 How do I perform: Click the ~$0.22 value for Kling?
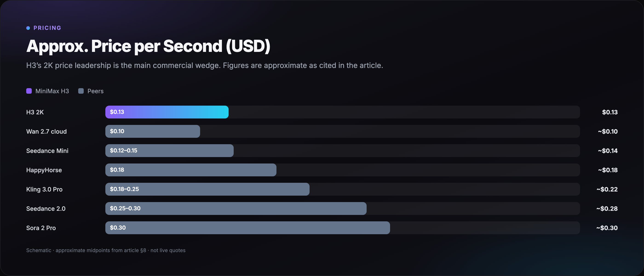[607, 189]
